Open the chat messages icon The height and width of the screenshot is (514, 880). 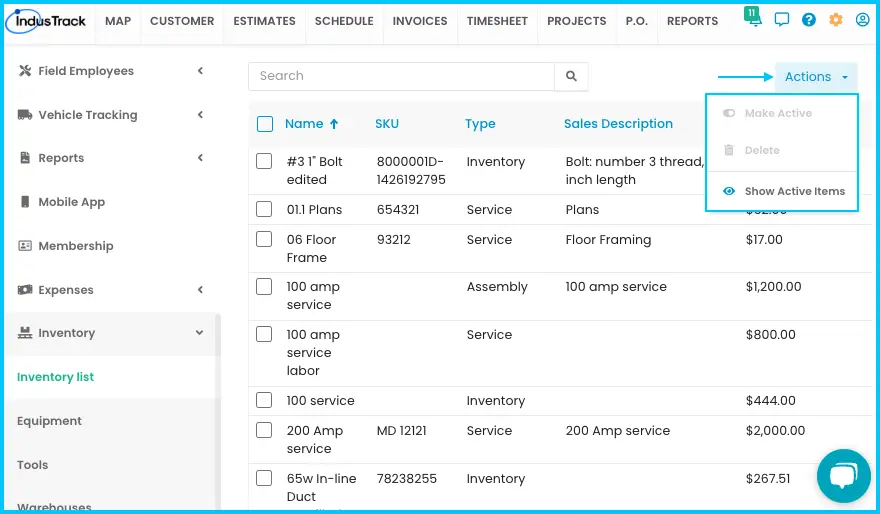[781, 20]
